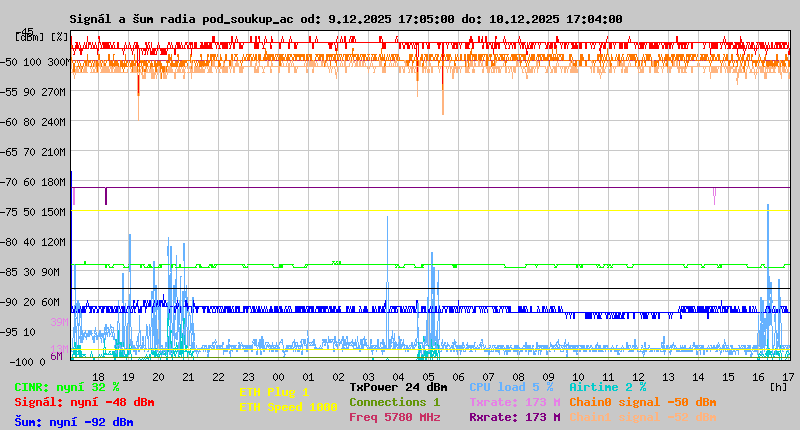Screen dimensions: 800x430
Task: Click the 'Connections 1' legend label
Action: pyautogui.click(x=394, y=402)
